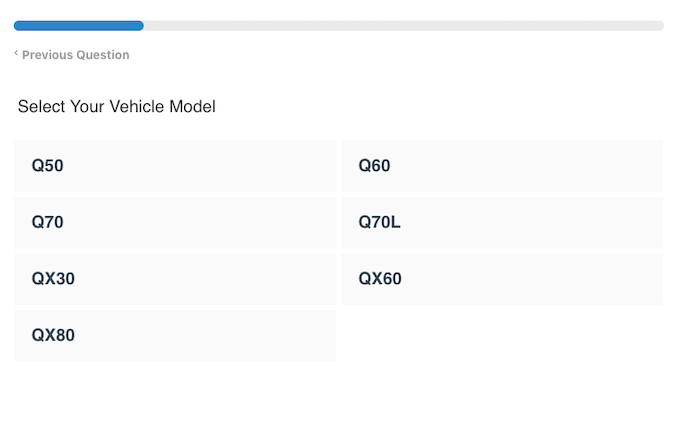Tap the QX30 answer tile
The height and width of the screenshot is (430, 700).
click(175, 279)
